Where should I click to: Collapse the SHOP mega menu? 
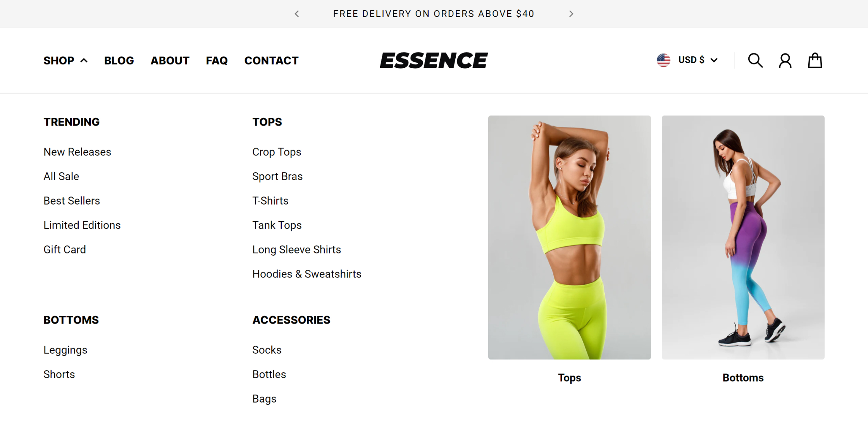(65, 60)
